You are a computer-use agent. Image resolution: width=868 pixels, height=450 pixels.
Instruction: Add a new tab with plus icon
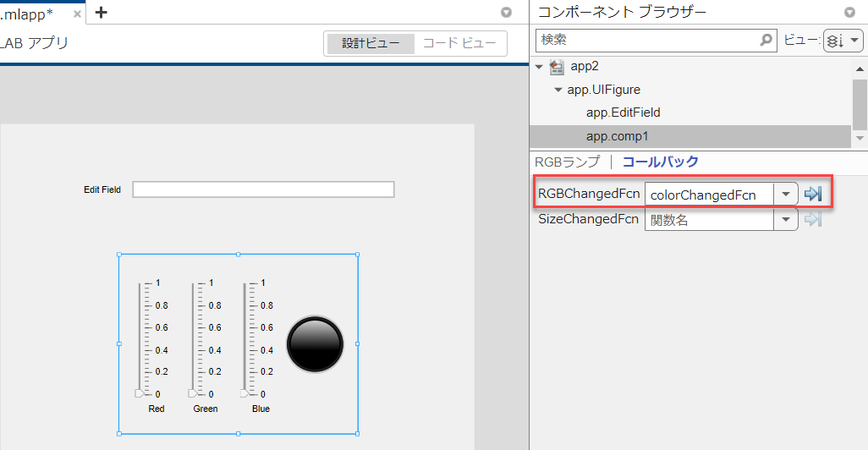(x=102, y=12)
